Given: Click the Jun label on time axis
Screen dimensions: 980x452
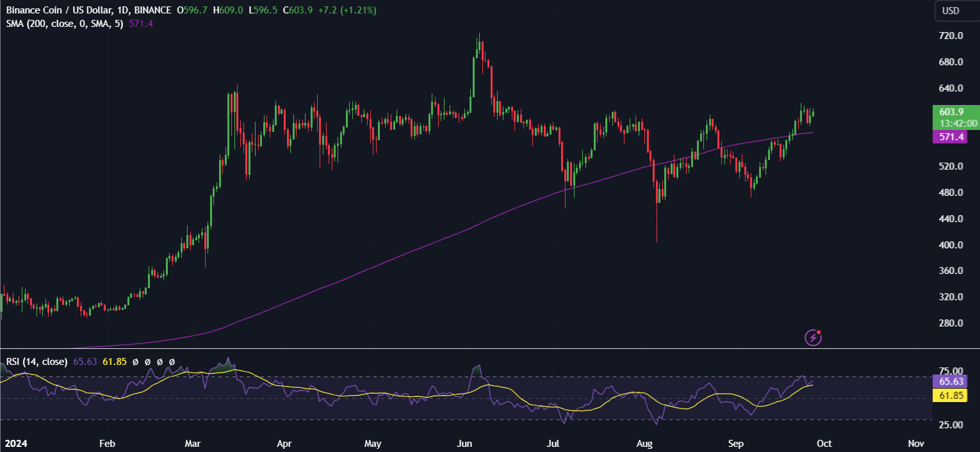Looking at the screenshot, I should pyautogui.click(x=464, y=443).
